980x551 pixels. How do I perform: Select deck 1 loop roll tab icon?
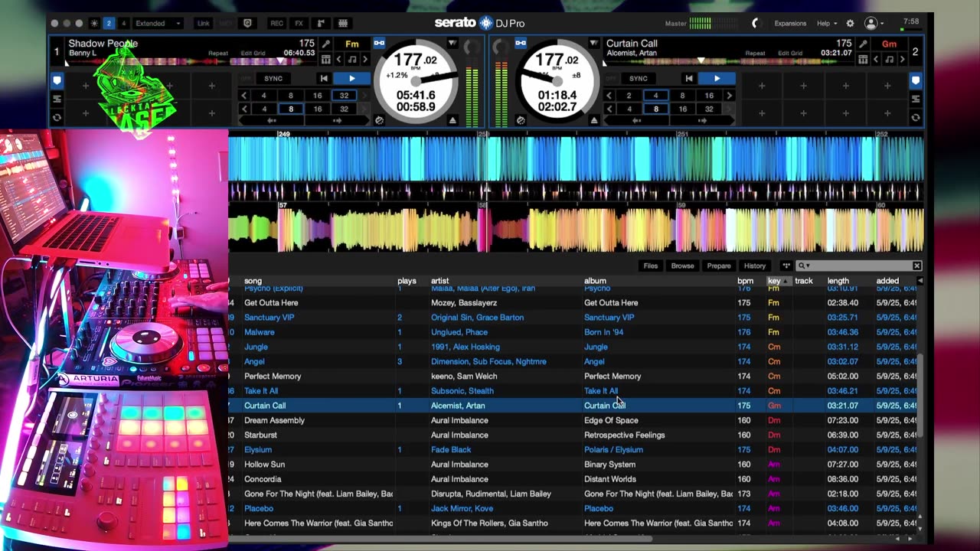click(57, 117)
